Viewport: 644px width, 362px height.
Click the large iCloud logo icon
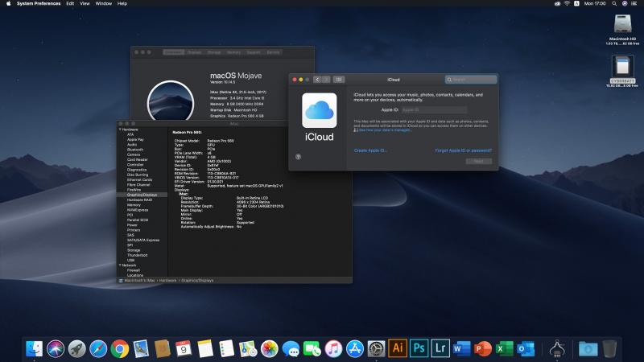(x=319, y=110)
